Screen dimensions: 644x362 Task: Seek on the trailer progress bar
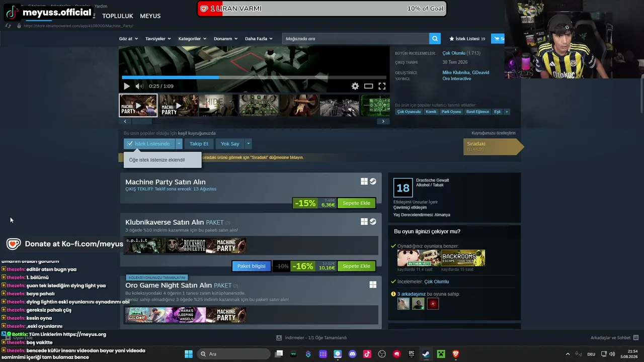[254, 77]
